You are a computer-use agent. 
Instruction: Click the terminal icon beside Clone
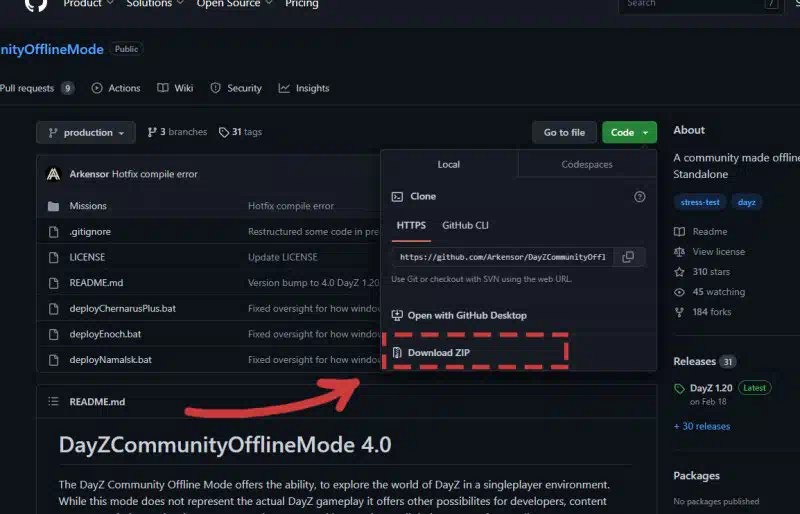(397, 197)
